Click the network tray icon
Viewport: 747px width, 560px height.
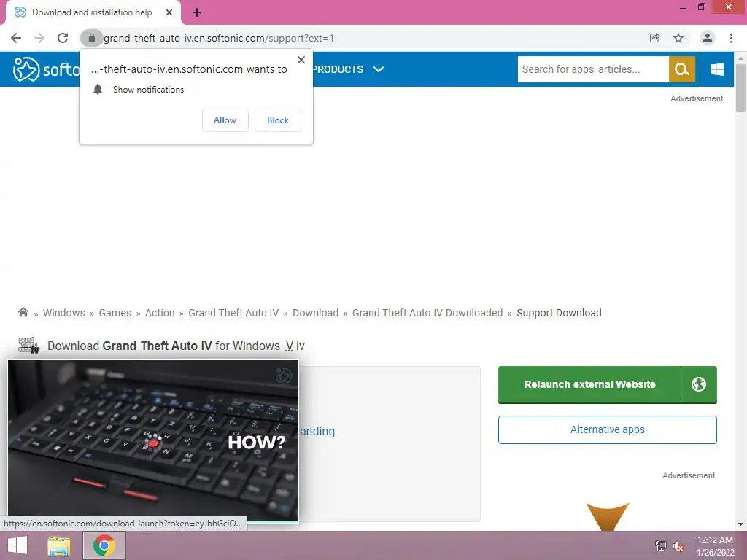(x=660, y=546)
